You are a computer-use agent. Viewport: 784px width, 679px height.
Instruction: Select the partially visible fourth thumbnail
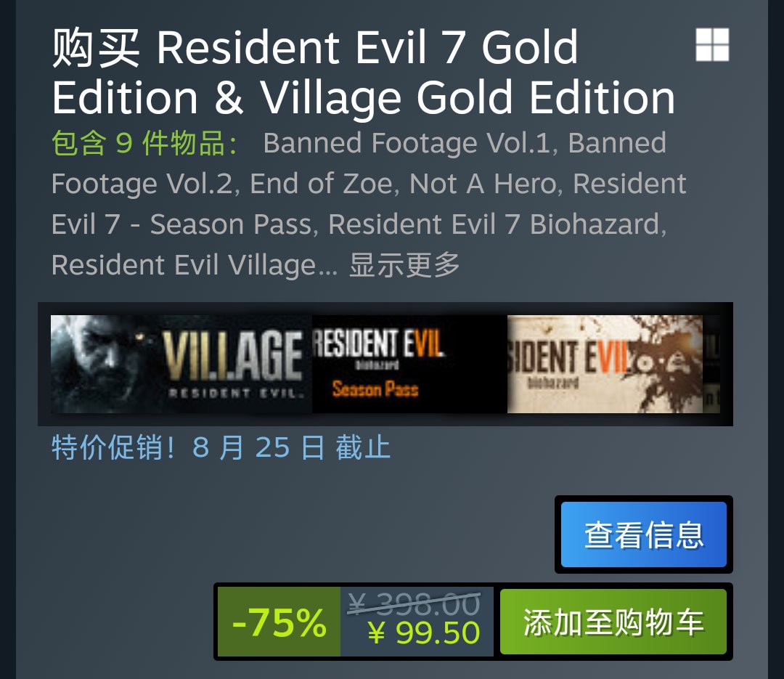coord(711,365)
